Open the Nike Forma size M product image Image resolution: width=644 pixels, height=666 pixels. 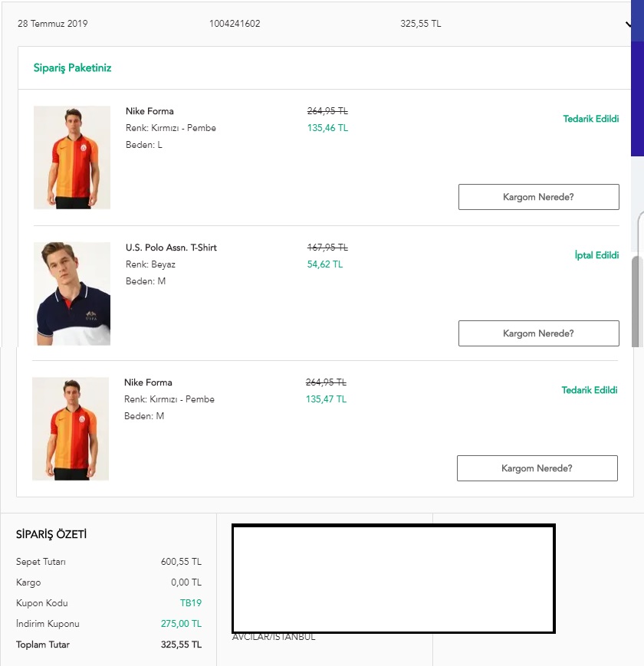click(71, 429)
